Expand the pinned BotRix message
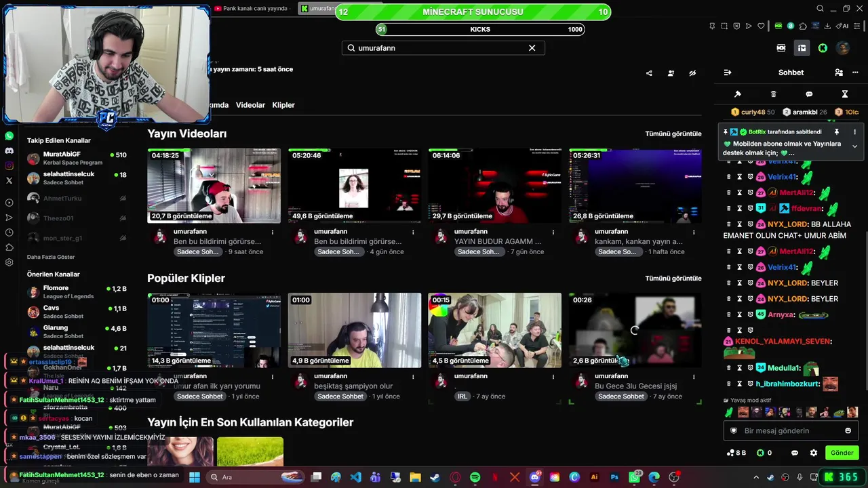Image resolution: width=868 pixels, height=488 pixels. (x=854, y=146)
